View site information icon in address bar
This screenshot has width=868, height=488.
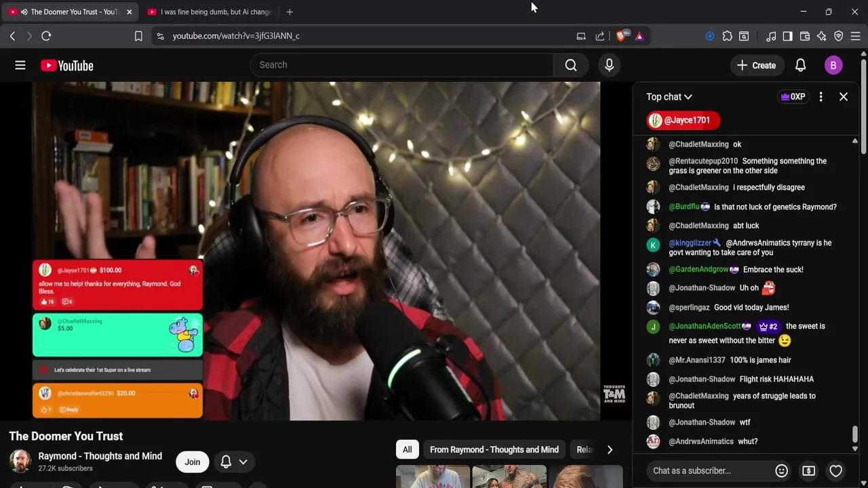pyautogui.click(x=160, y=36)
